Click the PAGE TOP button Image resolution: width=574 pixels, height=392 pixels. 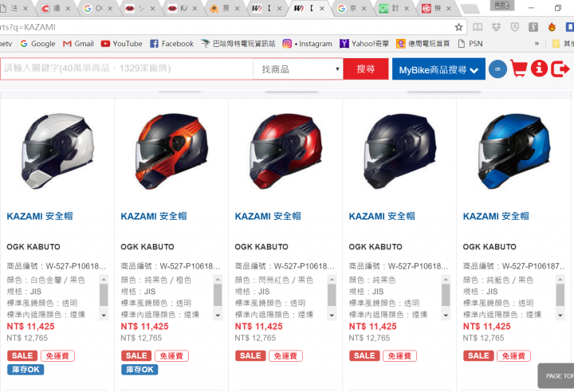pyautogui.click(x=556, y=376)
